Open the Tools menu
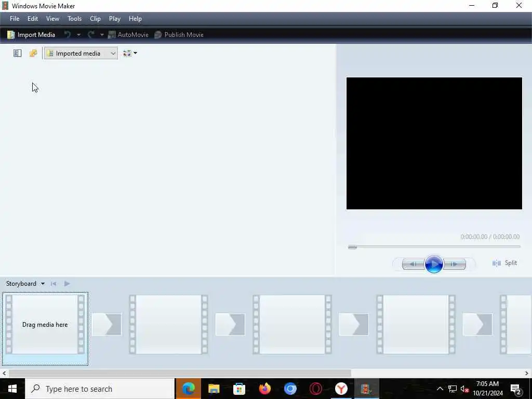The image size is (532, 399). coord(75,19)
